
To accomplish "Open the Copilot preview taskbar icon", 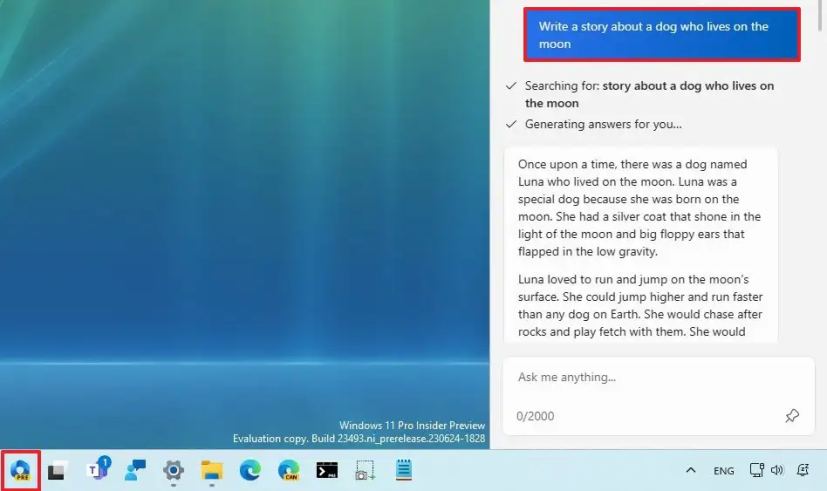I will click(x=21, y=470).
